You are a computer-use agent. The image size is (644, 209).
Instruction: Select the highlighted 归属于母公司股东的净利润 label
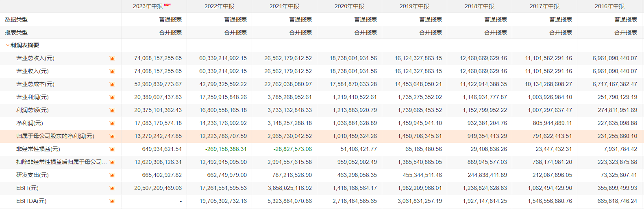[55, 136]
